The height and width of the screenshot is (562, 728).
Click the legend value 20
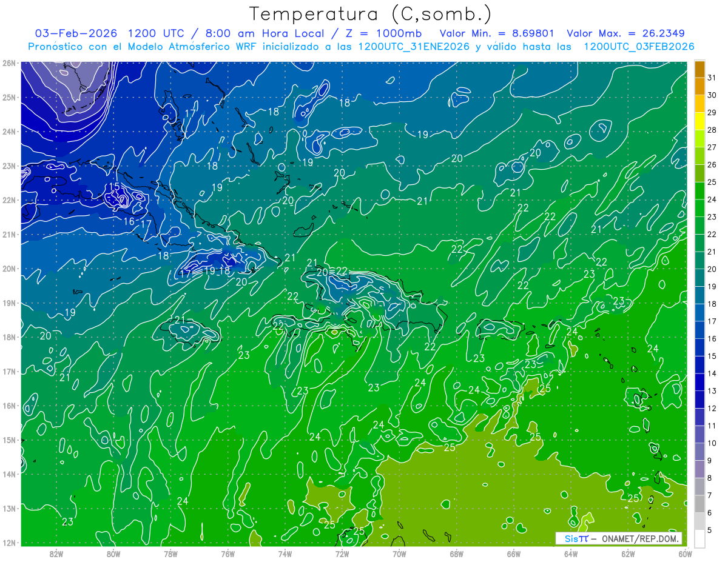pyautogui.click(x=712, y=269)
